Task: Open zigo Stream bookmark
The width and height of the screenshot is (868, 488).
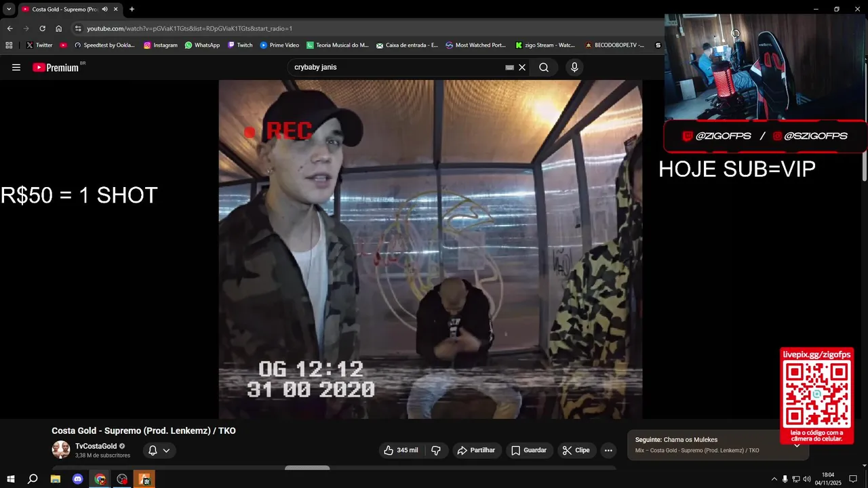Action: click(x=545, y=45)
